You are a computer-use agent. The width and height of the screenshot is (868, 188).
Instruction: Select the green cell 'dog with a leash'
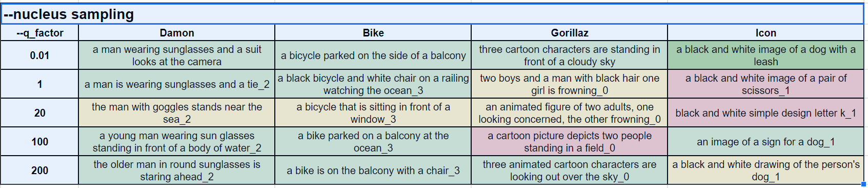pyautogui.click(x=766, y=55)
